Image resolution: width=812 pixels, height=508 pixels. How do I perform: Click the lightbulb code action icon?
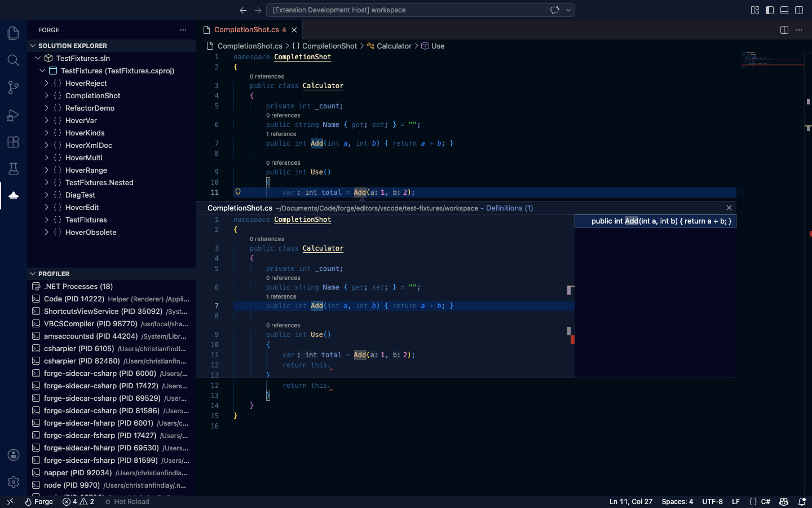pyautogui.click(x=238, y=192)
